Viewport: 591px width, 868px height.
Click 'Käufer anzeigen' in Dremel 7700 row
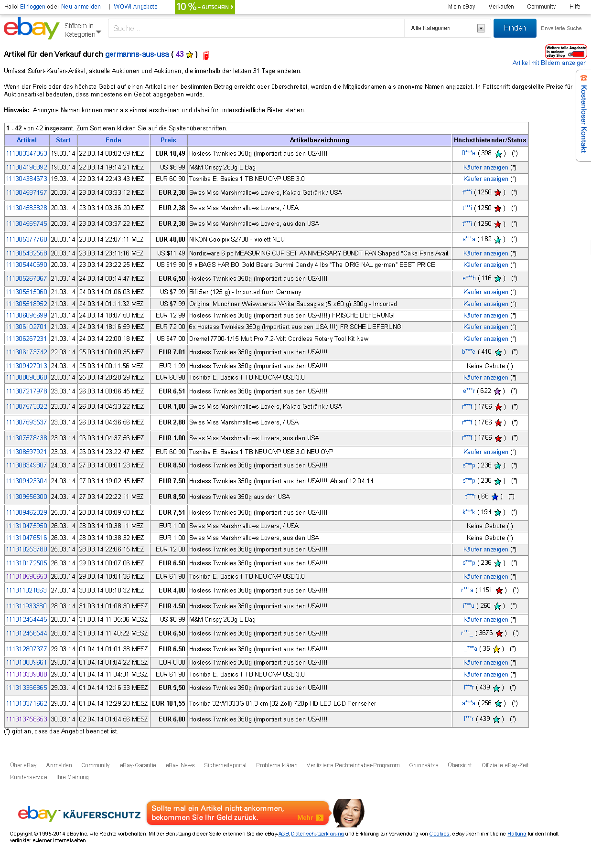486,339
